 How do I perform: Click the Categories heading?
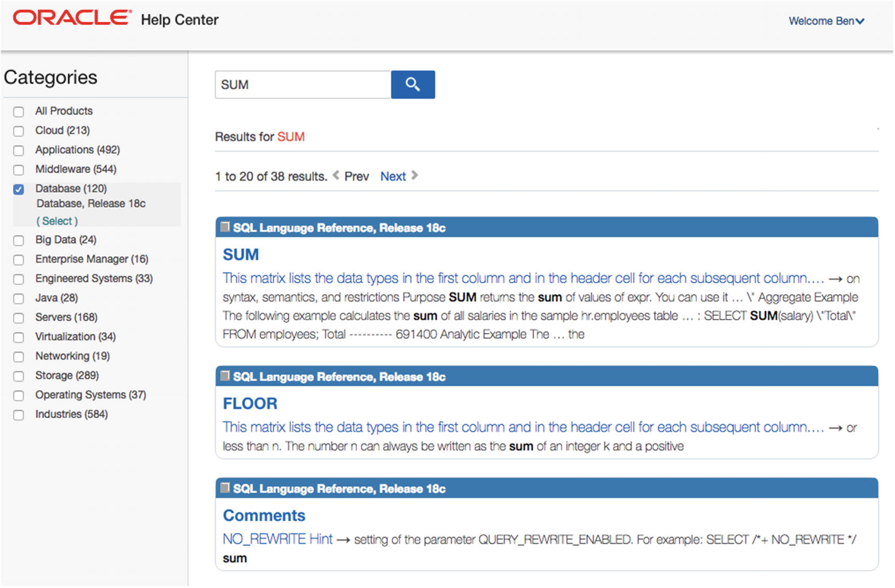pyautogui.click(x=50, y=77)
